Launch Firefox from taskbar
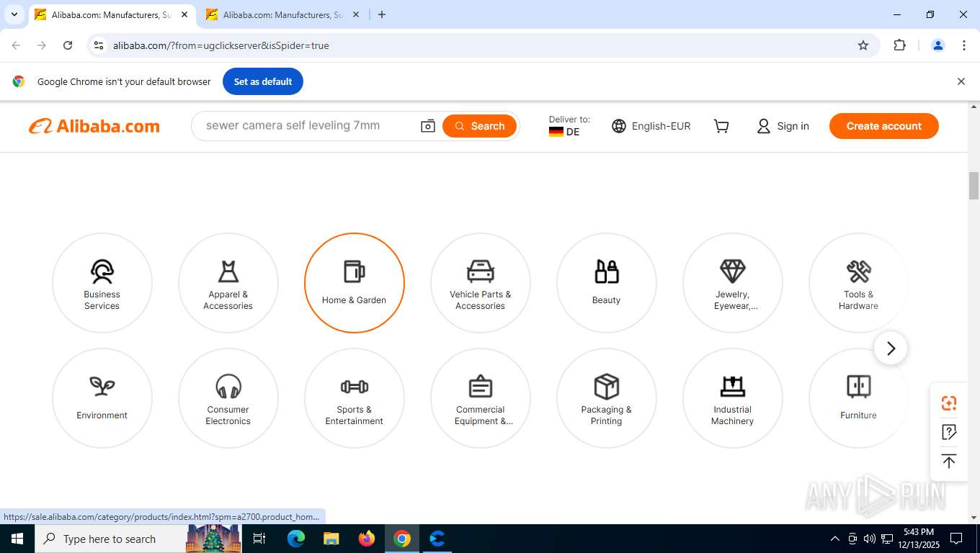This screenshot has width=980, height=553. point(367,539)
